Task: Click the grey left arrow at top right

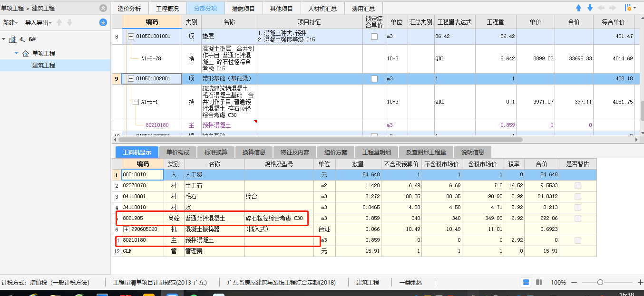Action: click(x=601, y=8)
